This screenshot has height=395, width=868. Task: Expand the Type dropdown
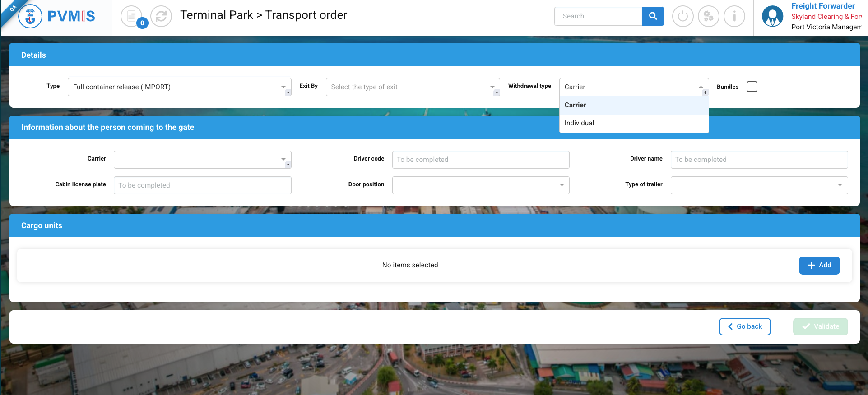click(179, 87)
